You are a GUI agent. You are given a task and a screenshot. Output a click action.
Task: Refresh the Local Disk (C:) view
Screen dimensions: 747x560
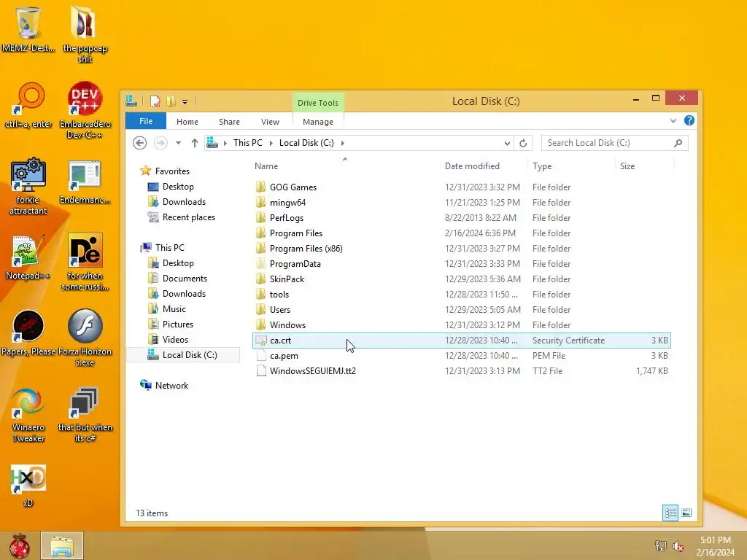tap(523, 143)
